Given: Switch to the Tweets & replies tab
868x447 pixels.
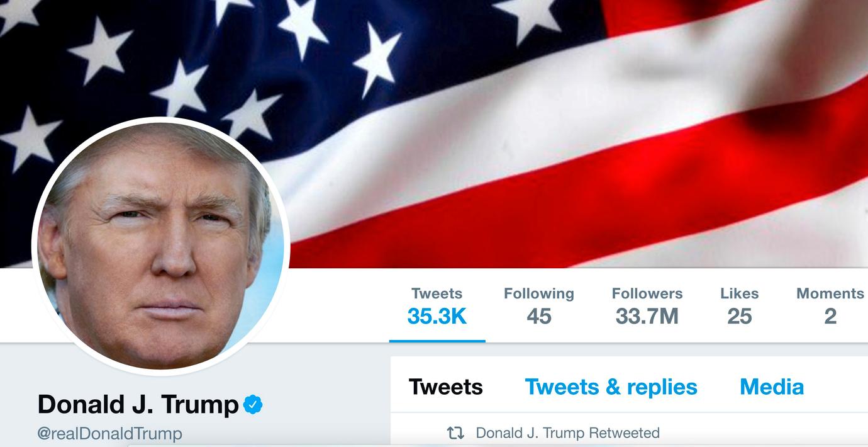Looking at the screenshot, I should pyautogui.click(x=611, y=387).
